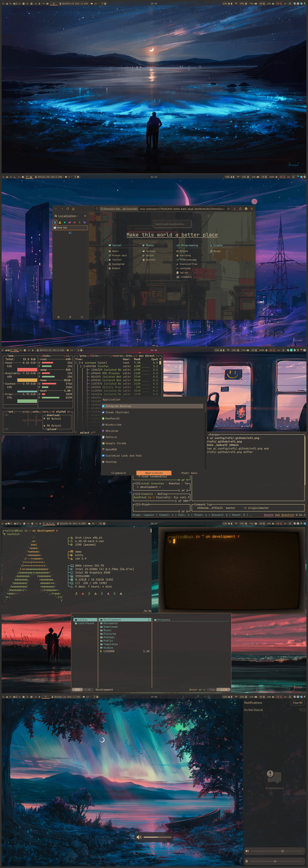308x868 pixels.
Task: Click the Donate link in lazygit
Action: (x=269, y=515)
